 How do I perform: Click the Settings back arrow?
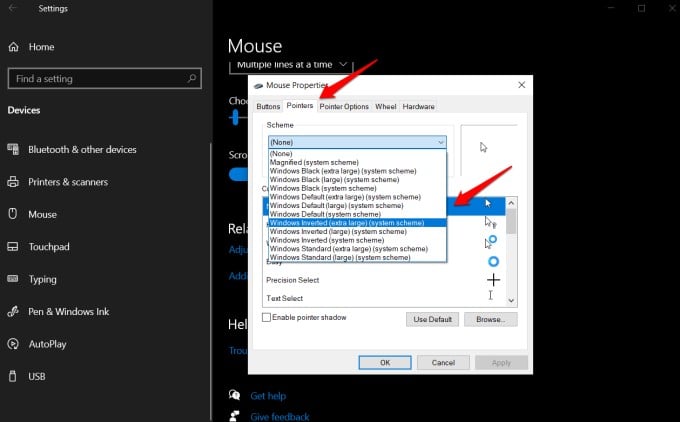click(x=12, y=8)
